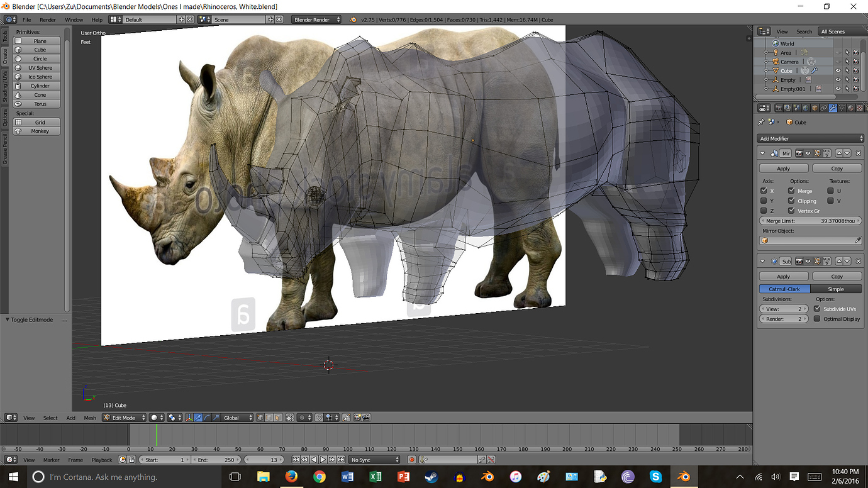The height and width of the screenshot is (488, 868).
Task: Toggle Subdivide UVs checkbox
Action: 817,309
